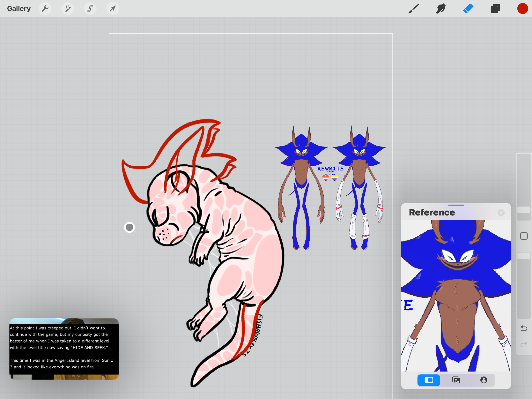Screen dimensions: 532x399
Task: Click the Reference panel preview image
Action: tap(456, 296)
